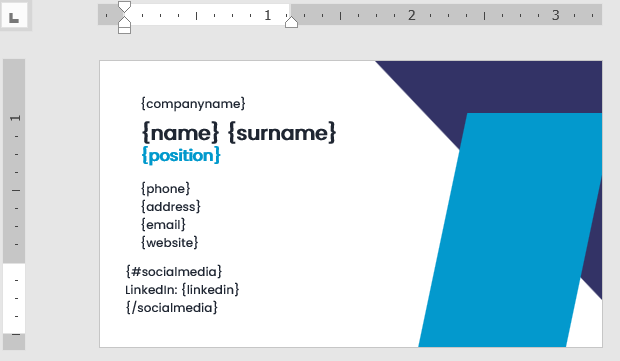Select the right indent marker on ruler
Screen dimensions: 620x361
coord(291,22)
